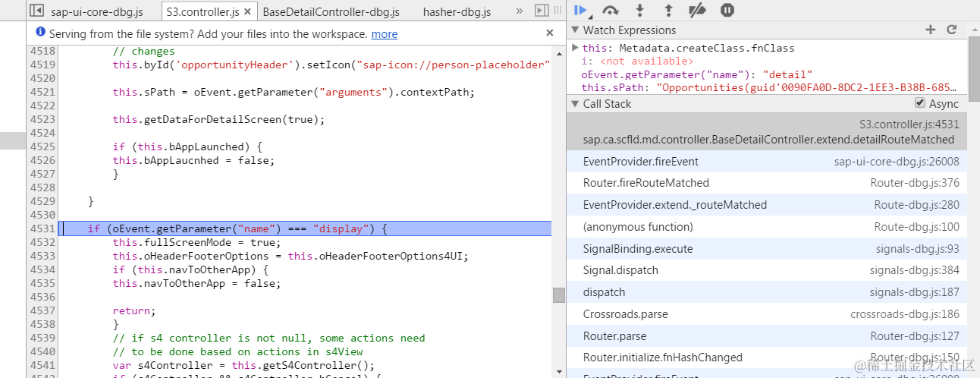Viewport: 980px width, 378px height.
Task: Select (anonymous function) stack frame
Action: (767, 227)
